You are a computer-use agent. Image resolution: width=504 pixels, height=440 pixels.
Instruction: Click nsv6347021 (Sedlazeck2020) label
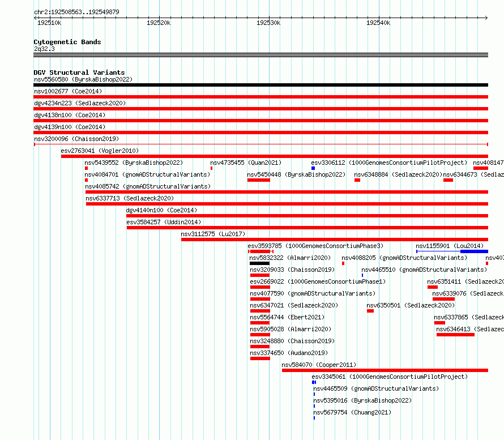click(x=294, y=305)
